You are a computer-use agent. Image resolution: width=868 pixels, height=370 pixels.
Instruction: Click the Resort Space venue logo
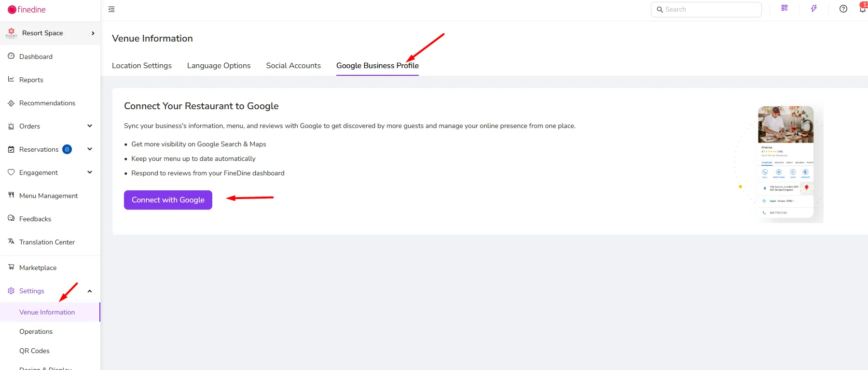(x=12, y=33)
